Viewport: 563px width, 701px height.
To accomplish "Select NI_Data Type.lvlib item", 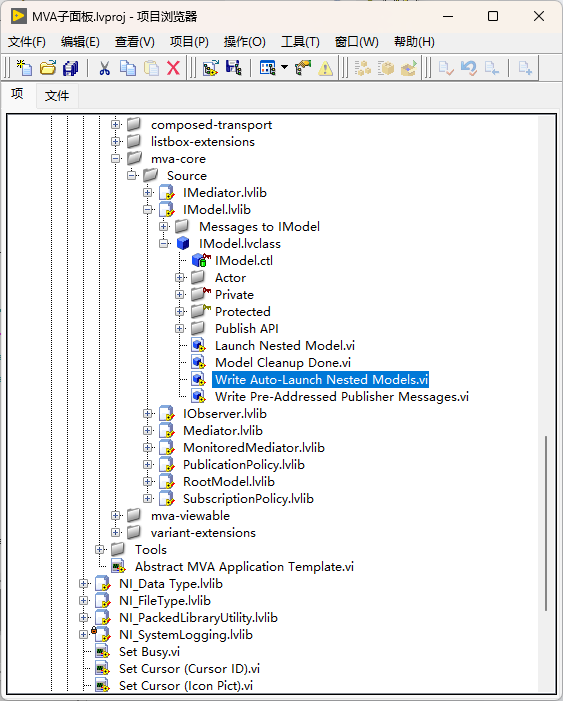I will pyautogui.click(x=171, y=583).
